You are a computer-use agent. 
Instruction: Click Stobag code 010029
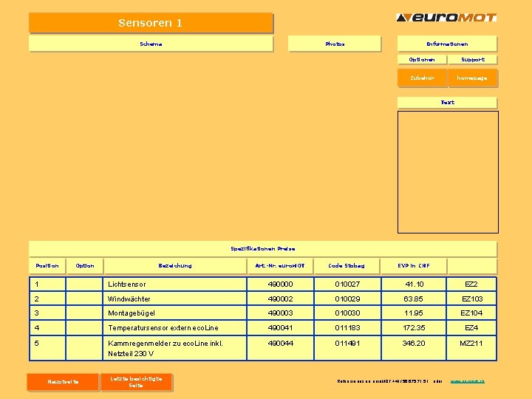347,299
